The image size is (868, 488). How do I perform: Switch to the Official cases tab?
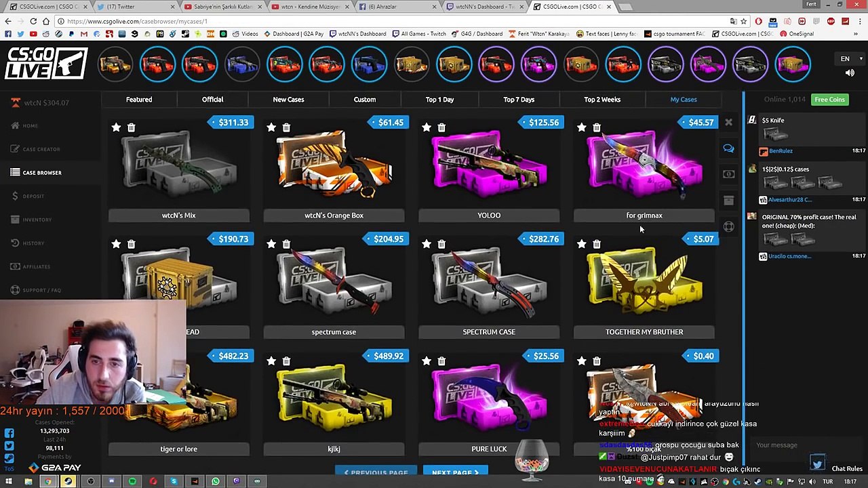point(212,100)
